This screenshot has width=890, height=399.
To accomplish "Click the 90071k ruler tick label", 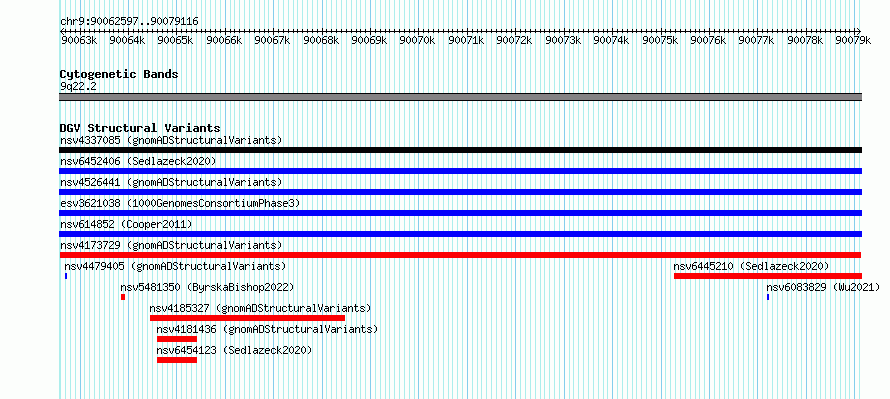I will click(x=467, y=40).
